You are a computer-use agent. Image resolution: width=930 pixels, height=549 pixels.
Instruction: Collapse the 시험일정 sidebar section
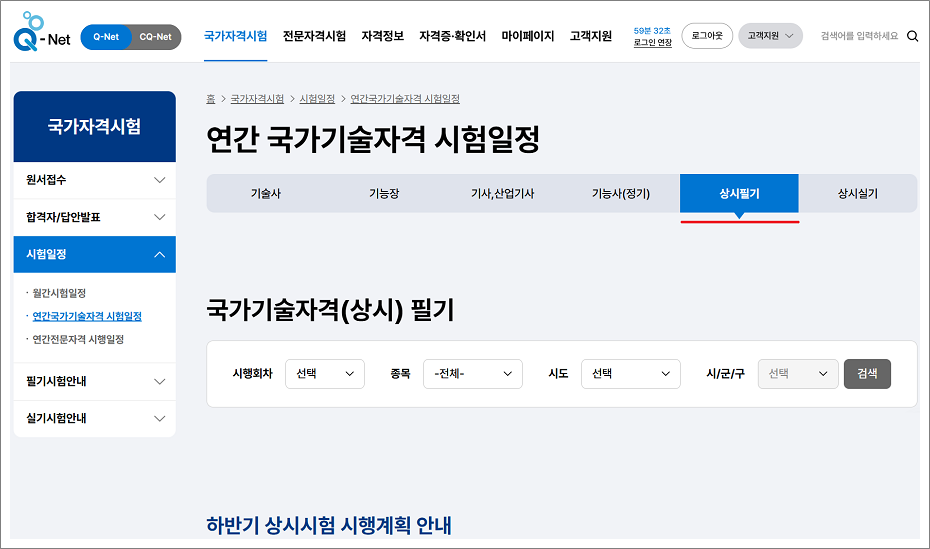click(95, 254)
